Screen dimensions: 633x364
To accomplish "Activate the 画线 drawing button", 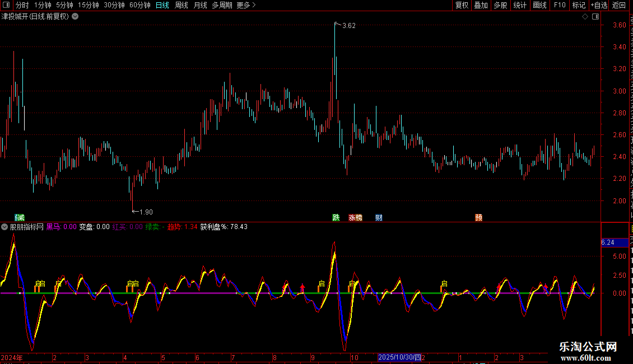I will pos(540,5).
